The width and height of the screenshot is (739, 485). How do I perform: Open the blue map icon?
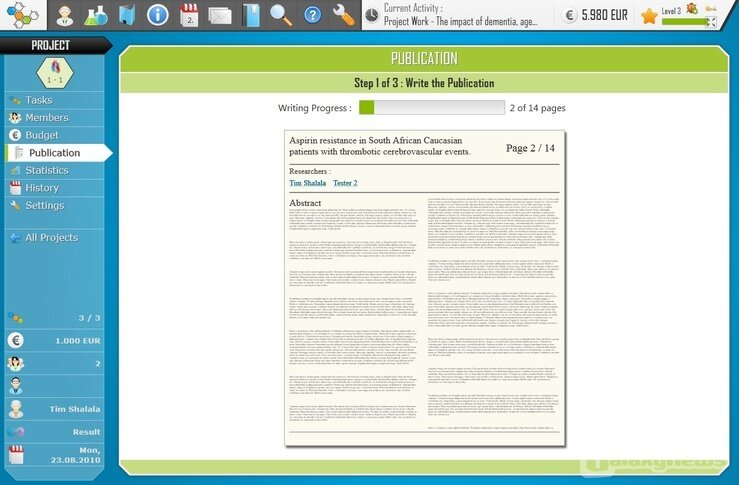pos(127,15)
